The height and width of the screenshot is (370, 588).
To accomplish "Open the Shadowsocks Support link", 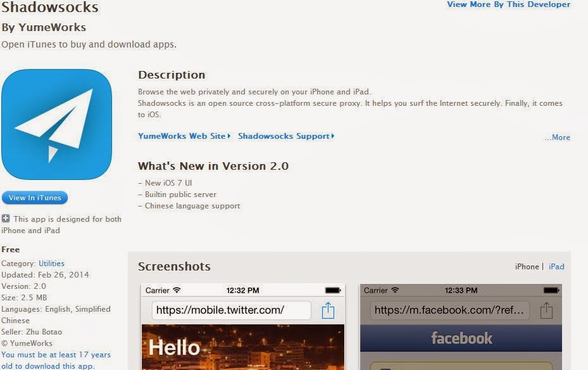I will 286,136.
